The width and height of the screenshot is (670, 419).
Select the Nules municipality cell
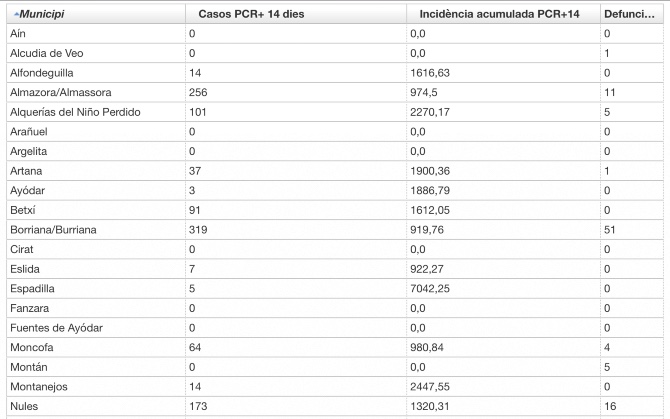[x=25, y=405]
